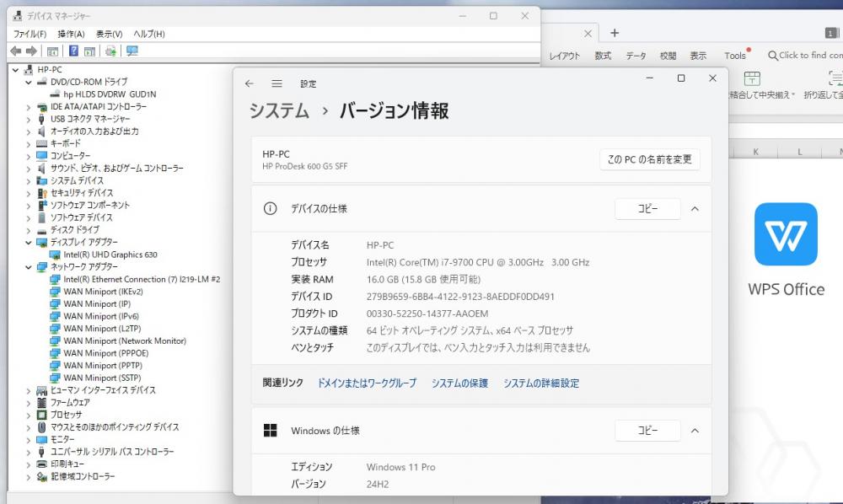Image resolution: width=843 pixels, height=504 pixels.
Task: Open the Settings hamburger navigation menu
Action: click(277, 83)
